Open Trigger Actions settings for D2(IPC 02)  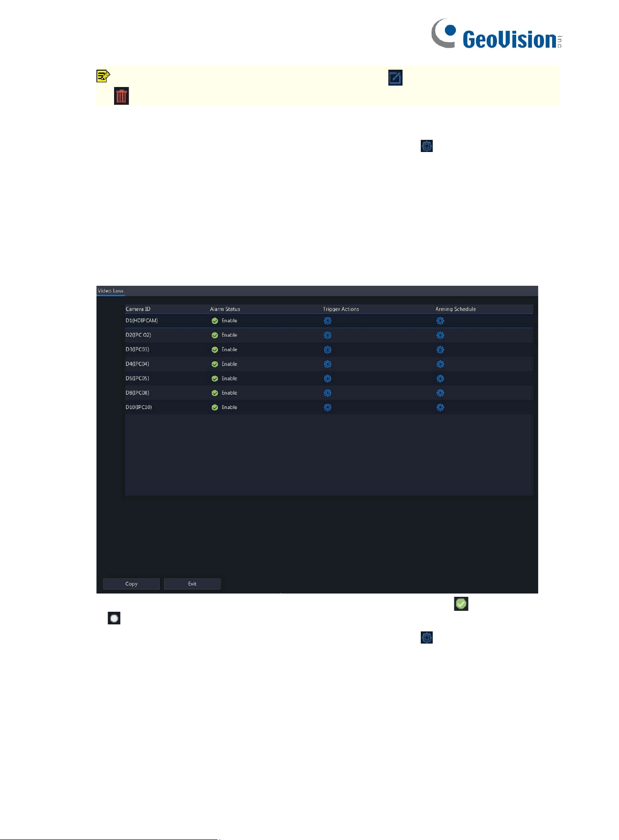pos(327,335)
